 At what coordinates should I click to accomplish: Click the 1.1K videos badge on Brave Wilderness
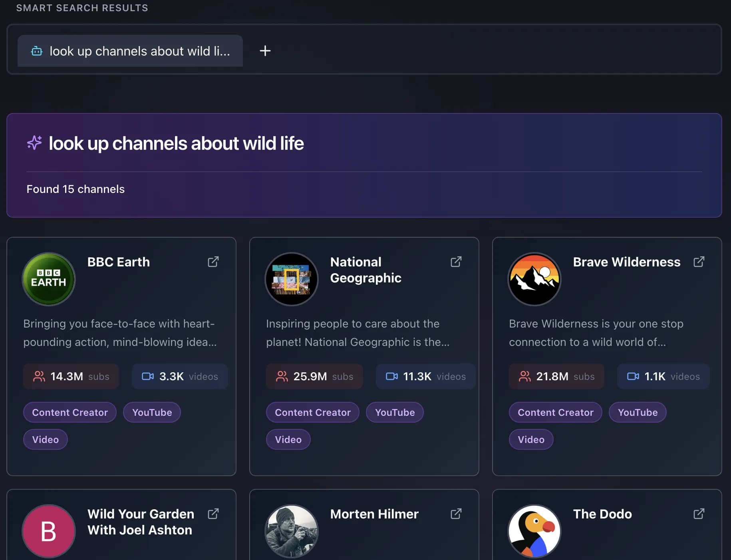(x=663, y=376)
